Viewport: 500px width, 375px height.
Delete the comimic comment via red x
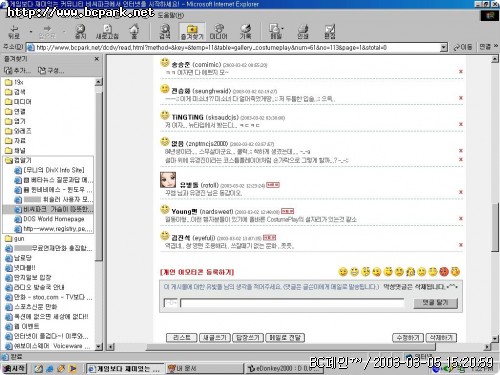point(461,71)
